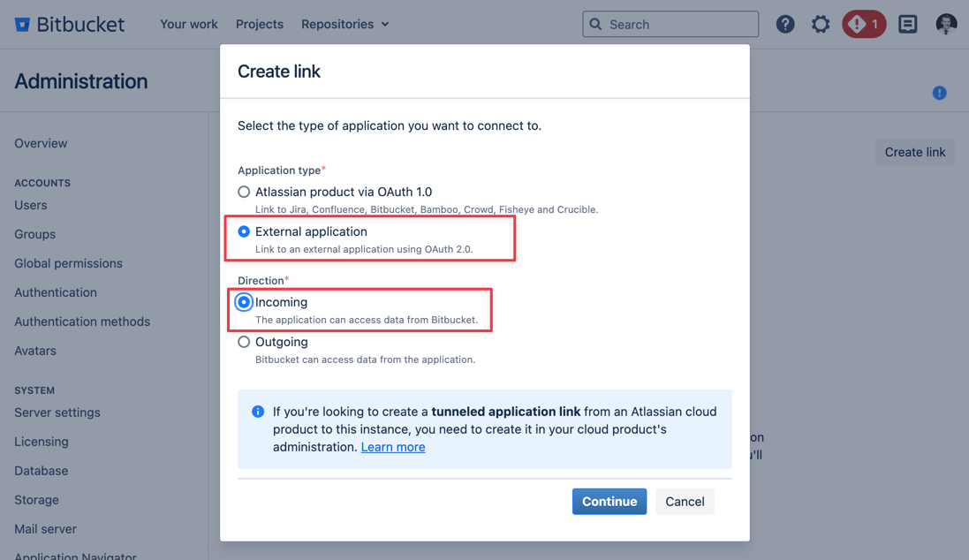Select the Outgoing direction radio button
Screen dimensions: 969x560
(x=243, y=342)
